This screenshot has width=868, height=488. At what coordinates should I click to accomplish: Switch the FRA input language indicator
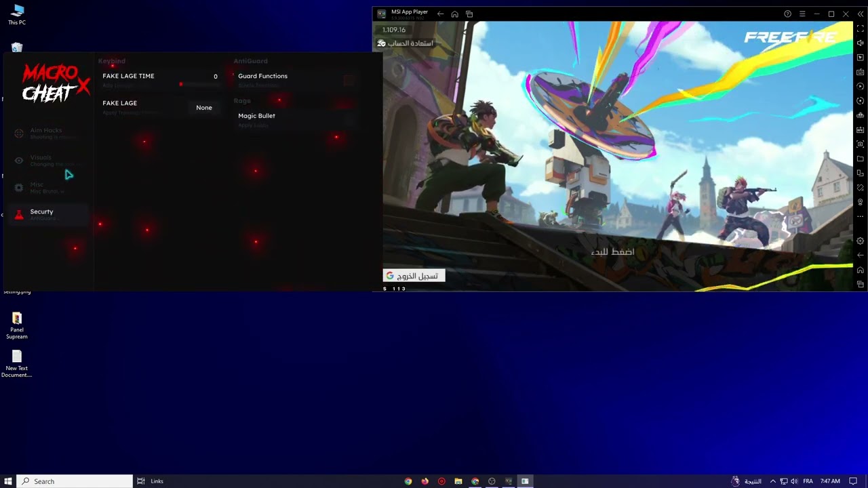tap(808, 481)
